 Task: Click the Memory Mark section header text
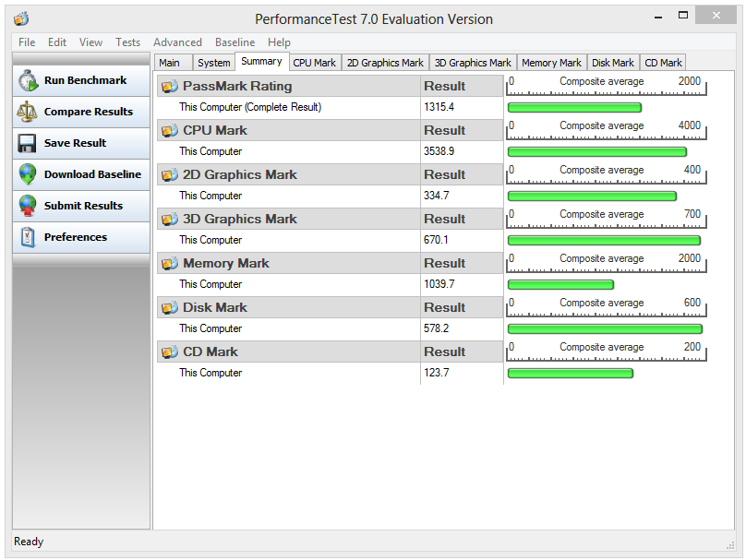pyautogui.click(x=226, y=263)
